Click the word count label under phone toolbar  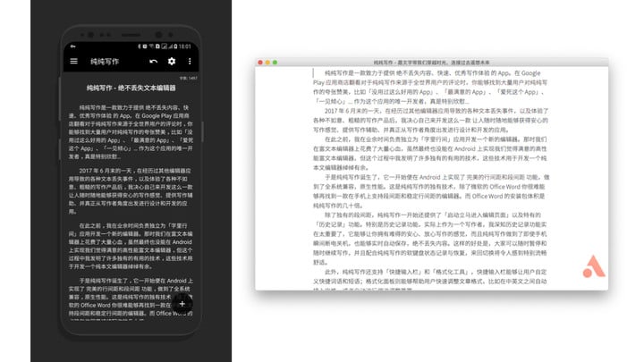(188, 78)
